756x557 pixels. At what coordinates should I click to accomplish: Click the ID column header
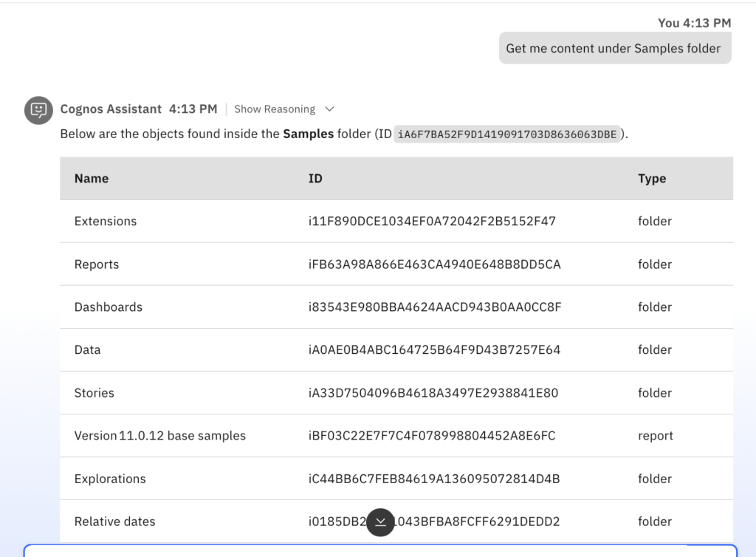click(x=315, y=178)
